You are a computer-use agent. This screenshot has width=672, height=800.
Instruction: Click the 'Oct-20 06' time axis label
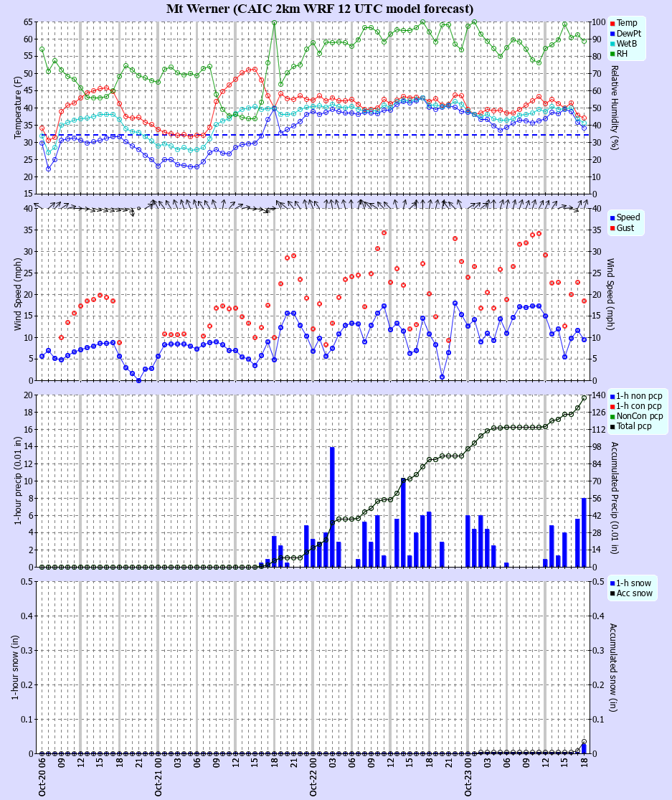pyautogui.click(x=42, y=776)
